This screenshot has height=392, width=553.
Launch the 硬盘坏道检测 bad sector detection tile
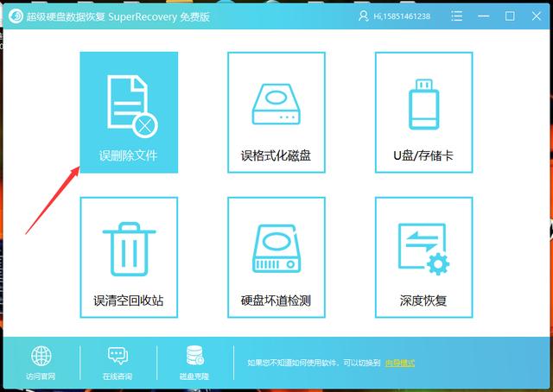[276, 257]
